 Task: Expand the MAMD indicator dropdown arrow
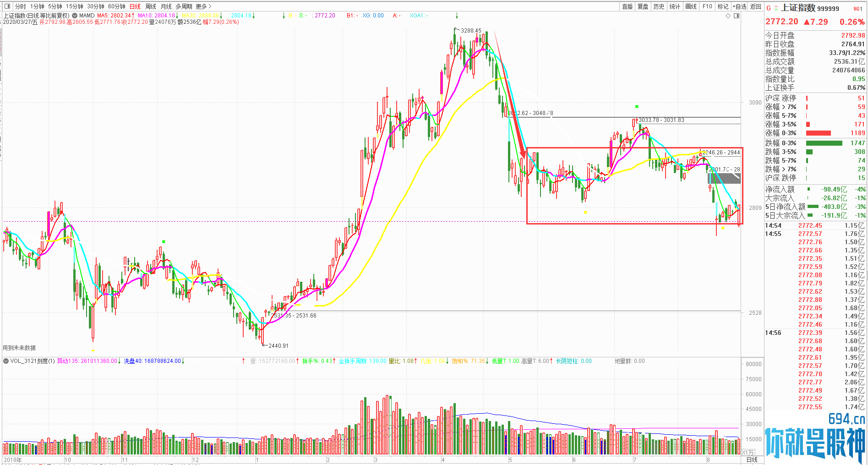(x=75, y=16)
